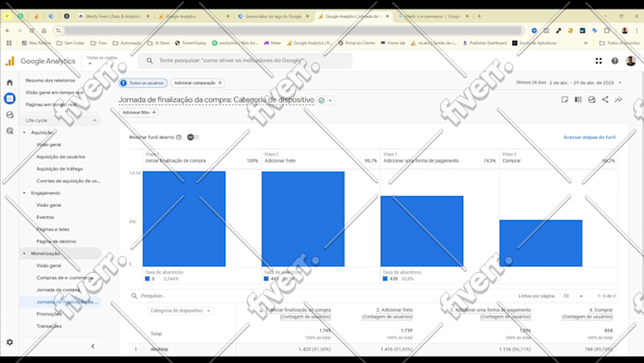
Task: Switch to the Medir o e-commerce tab
Action: (434, 16)
